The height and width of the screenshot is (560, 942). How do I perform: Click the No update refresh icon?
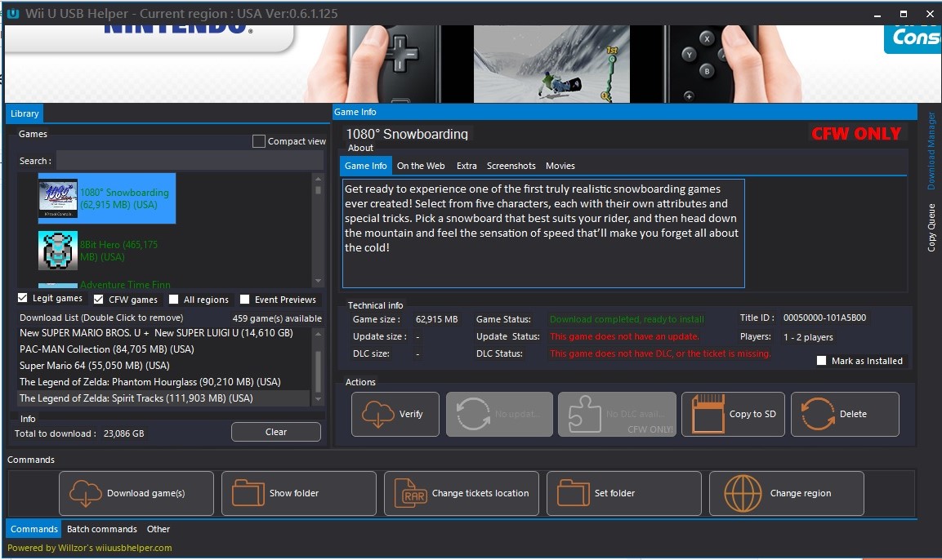click(473, 414)
